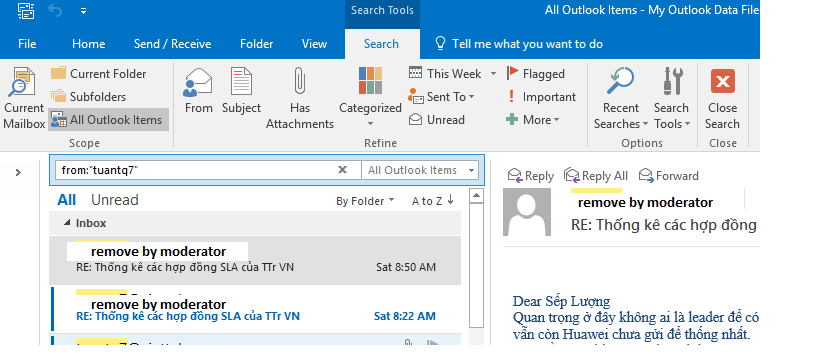Switch to the Home ribbon tab

click(88, 44)
